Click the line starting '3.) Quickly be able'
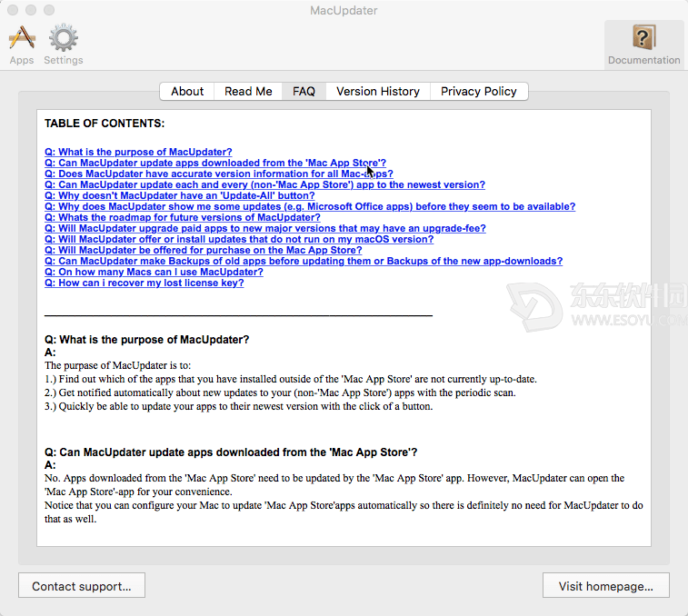This screenshot has height=616, width=688. click(239, 406)
